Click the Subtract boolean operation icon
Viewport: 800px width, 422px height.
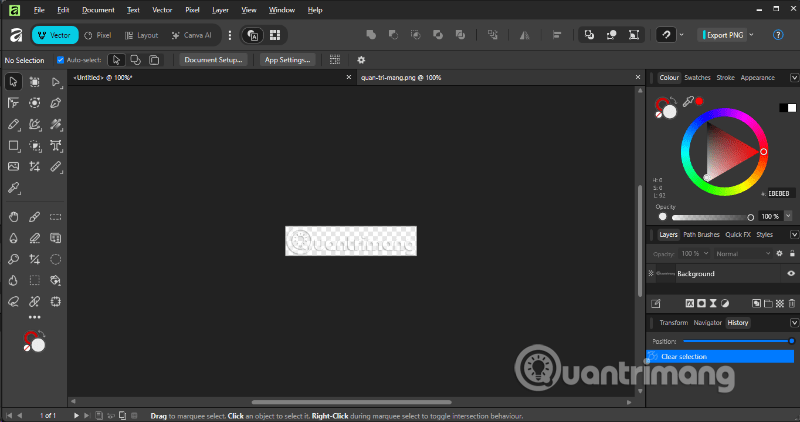click(x=393, y=35)
